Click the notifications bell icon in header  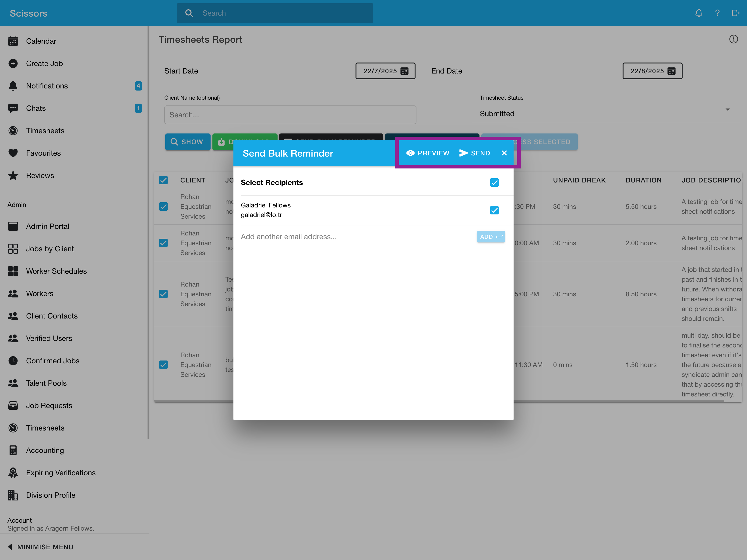698,13
